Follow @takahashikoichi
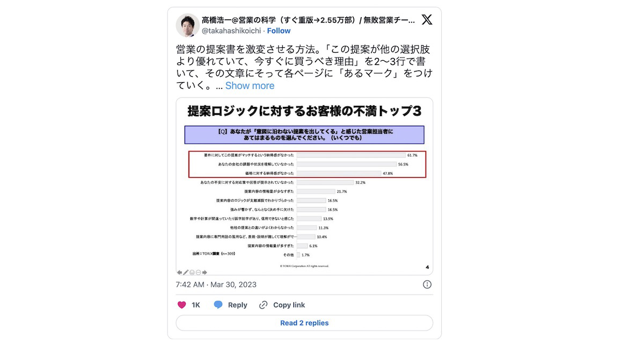Screen dimensions: 644x345 pyautogui.click(x=279, y=31)
